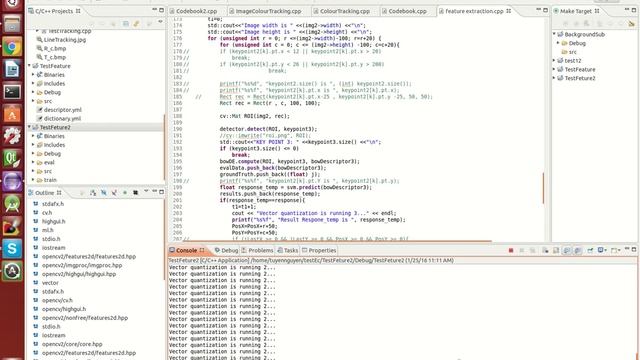Select the src folder under BackgroundSub
This screenshot has width=640, height=360.
pos(573,52)
